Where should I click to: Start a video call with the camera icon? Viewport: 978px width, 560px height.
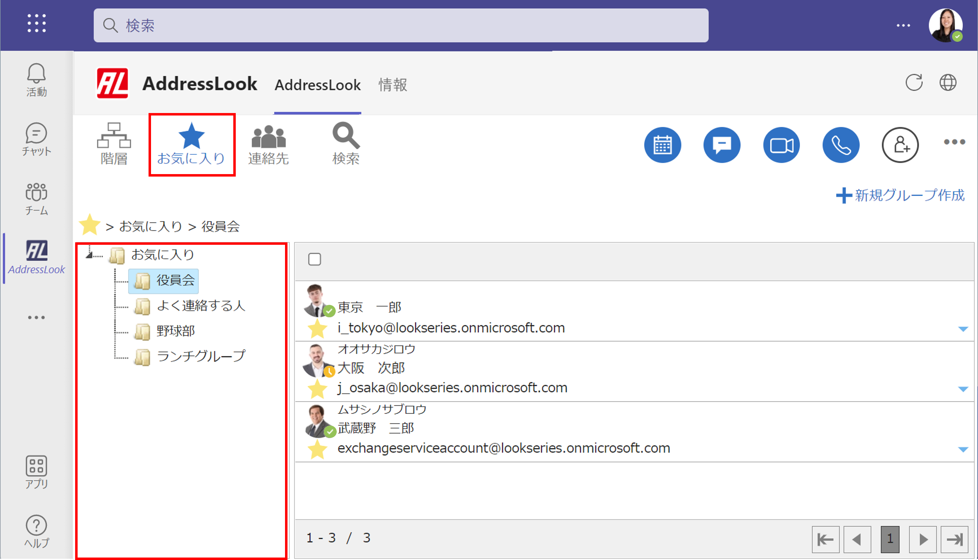[781, 145]
